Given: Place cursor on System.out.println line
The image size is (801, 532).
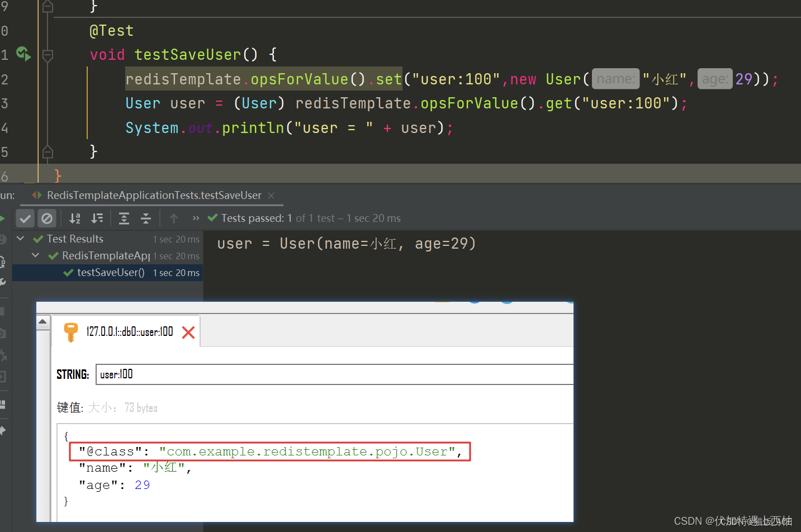Looking at the screenshot, I should [290, 128].
